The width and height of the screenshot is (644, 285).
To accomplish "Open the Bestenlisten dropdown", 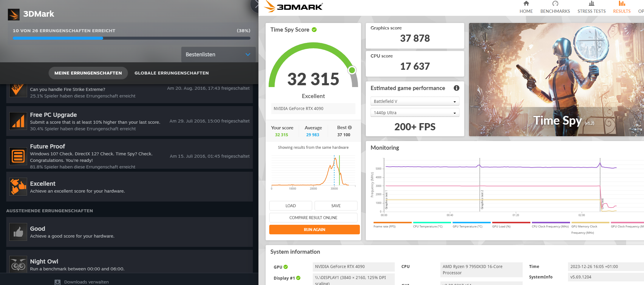I will 218,55.
